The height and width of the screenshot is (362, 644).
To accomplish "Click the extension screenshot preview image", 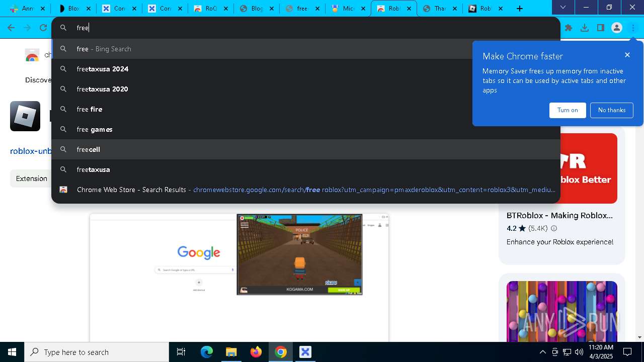I will point(239,278).
